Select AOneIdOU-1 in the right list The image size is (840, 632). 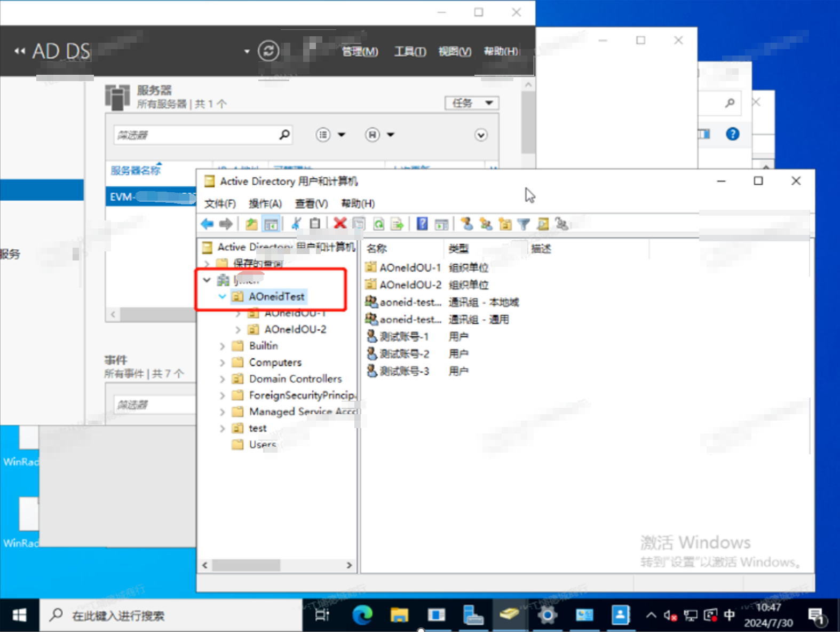click(x=410, y=267)
